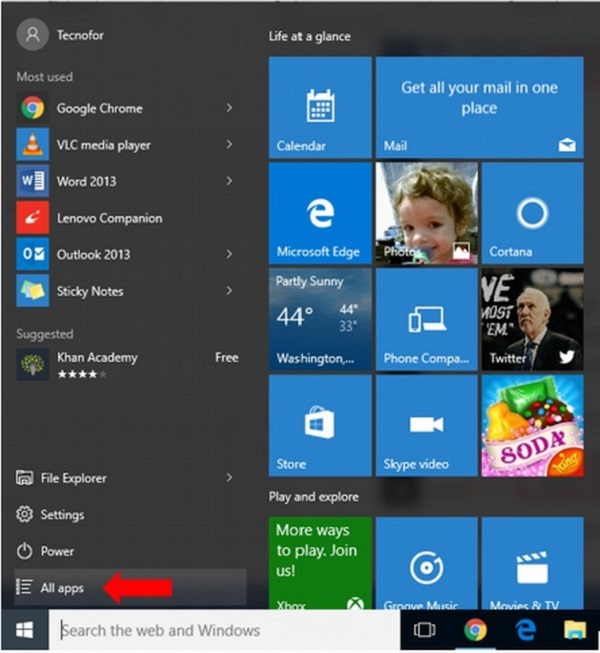Screen dimensions: 600x653
Task: Launch Candy Crush Soda tile
Action: [x=533, y=426]
